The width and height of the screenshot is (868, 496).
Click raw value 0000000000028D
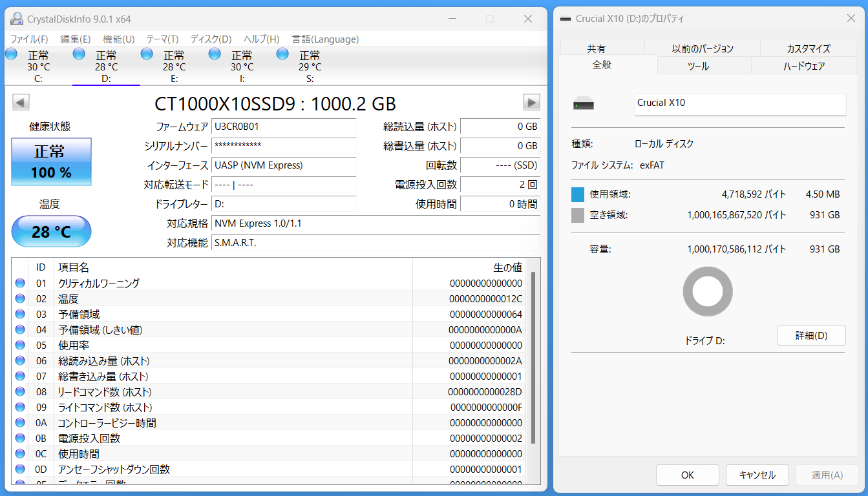485,391
